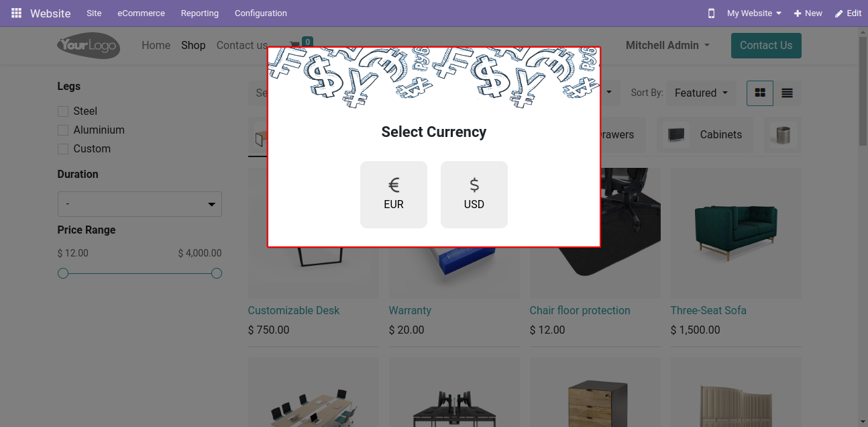Click the YourLogo website logo
The width and height of the screenshot is (868, 427).
89,46
